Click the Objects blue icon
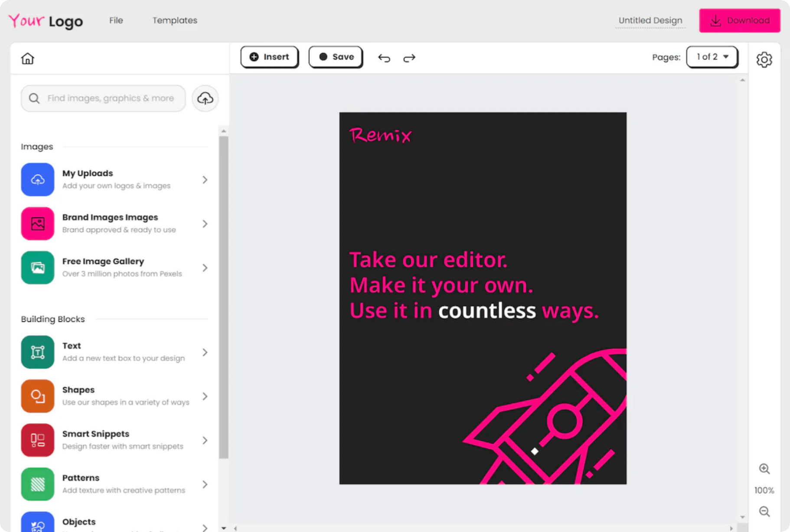 click(38, 522)
